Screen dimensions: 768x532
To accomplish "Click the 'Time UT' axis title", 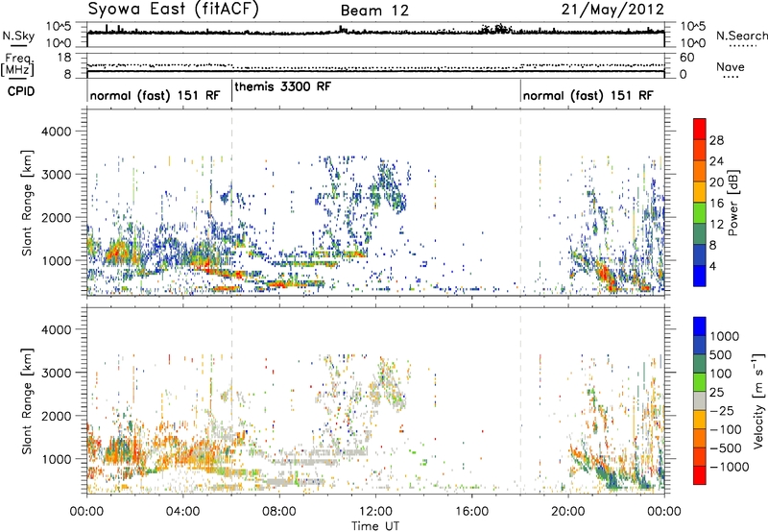I will tap(375, 525).
